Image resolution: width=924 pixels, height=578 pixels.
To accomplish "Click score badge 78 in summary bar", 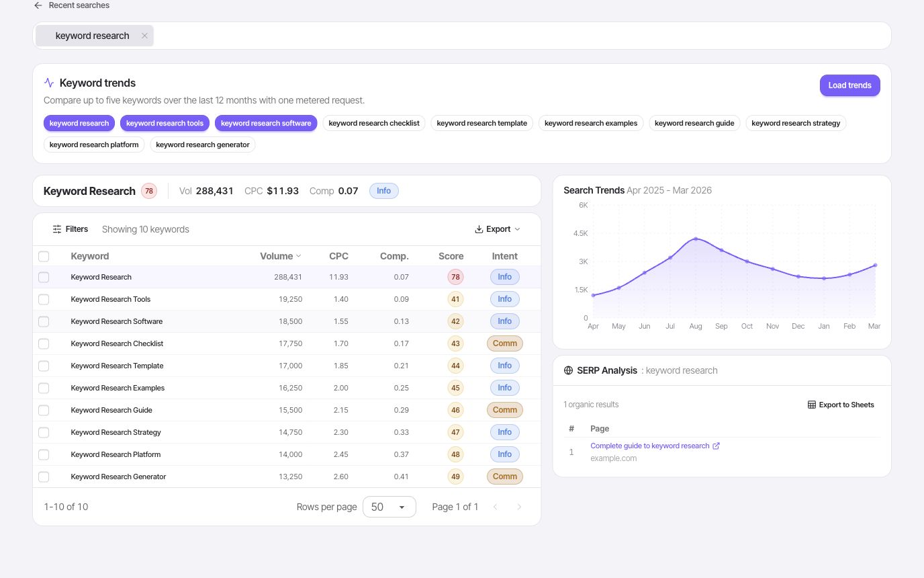I will coord(149,191).
